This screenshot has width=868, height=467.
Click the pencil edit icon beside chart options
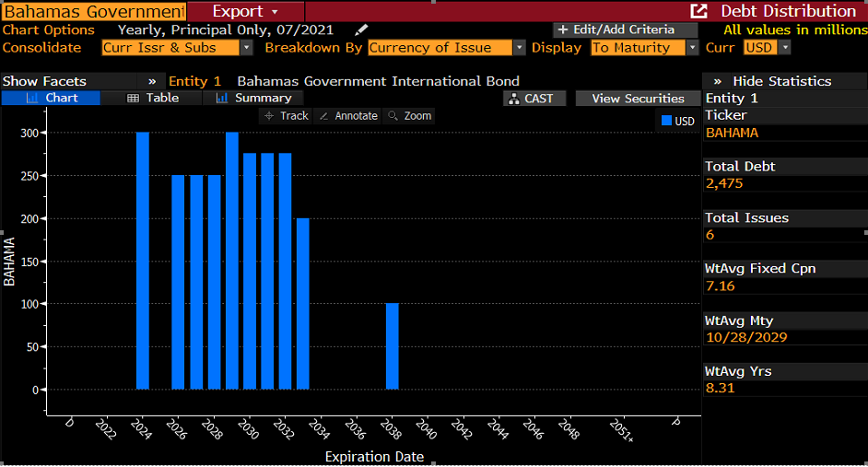coord(361,30)
